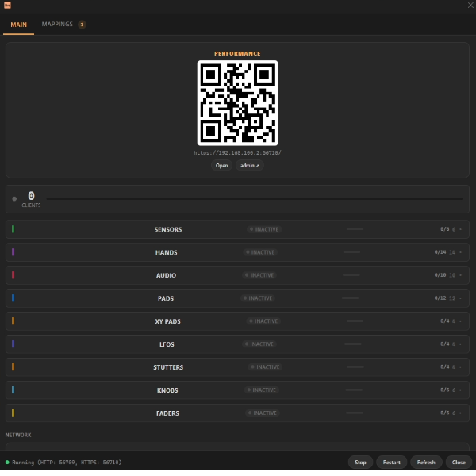The width and height of the screenshot is (476, 476).
Task: Expand the XY PADS row chevron
Action: click(x=460, y=321)
